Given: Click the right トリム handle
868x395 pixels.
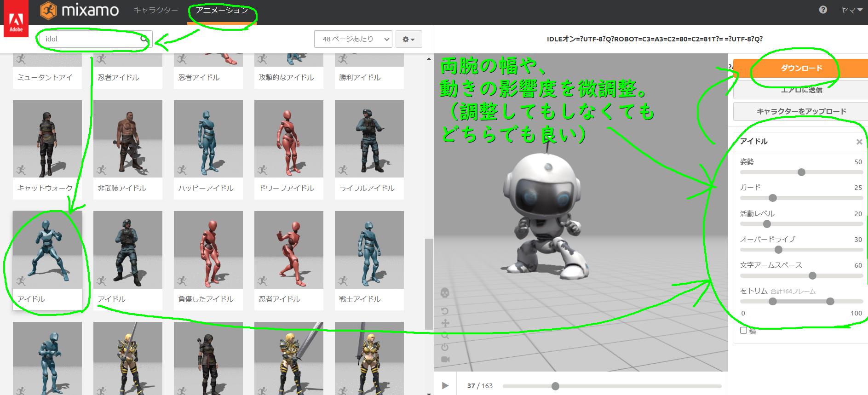Looking at the screenshot, I should tap(830, 301).
